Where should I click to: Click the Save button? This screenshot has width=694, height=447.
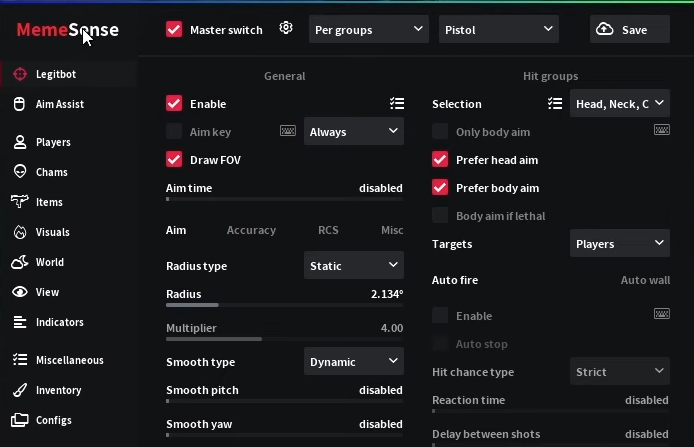point(630,30)
